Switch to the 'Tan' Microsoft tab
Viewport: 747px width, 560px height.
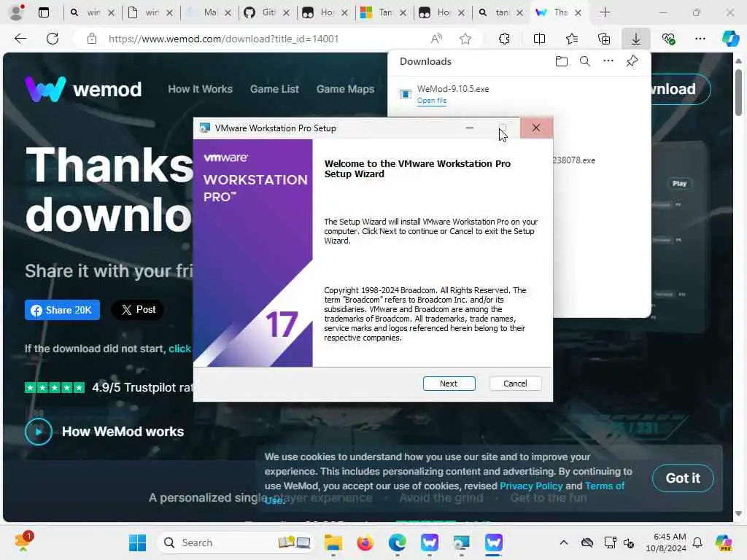tap(382, 12)
